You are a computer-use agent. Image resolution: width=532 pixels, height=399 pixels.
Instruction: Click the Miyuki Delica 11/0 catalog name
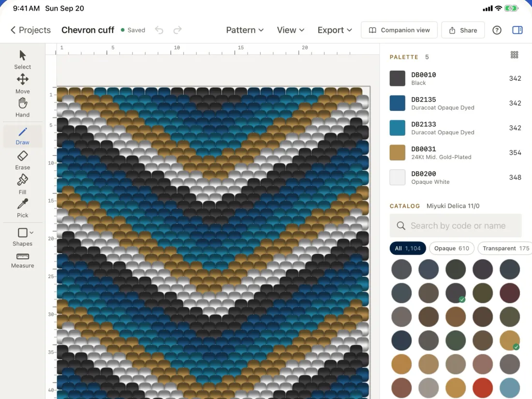(453, 206)
